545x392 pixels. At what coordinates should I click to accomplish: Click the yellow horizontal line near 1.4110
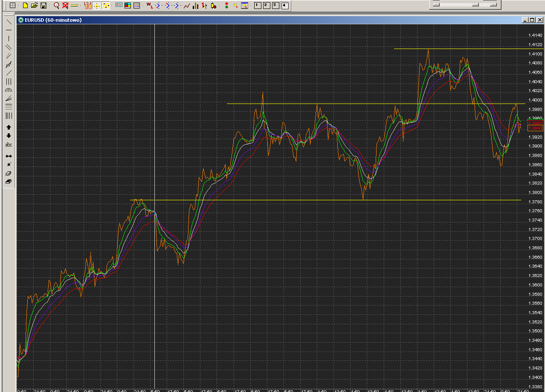[469, 49]
